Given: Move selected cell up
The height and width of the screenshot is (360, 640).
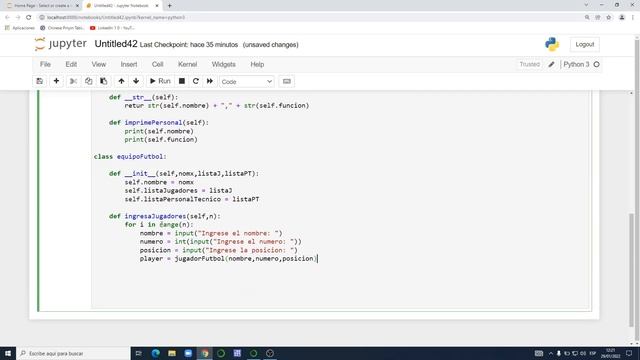Looking at the screenshot, I should pyautogui.click(x=121, y=81).
